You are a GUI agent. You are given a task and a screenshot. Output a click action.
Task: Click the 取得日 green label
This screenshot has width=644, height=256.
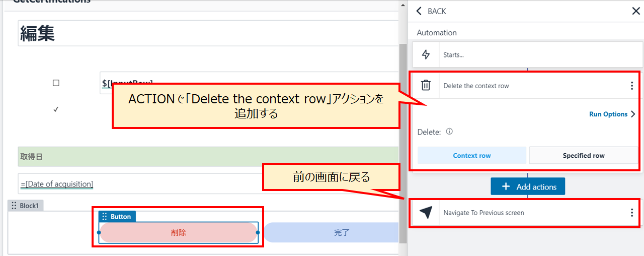click(x=208, y=157)
